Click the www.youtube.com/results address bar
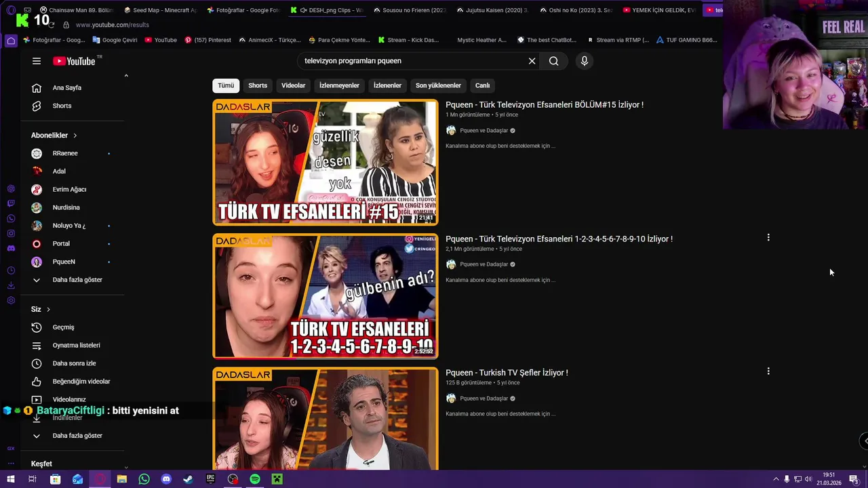 (113, 25)
